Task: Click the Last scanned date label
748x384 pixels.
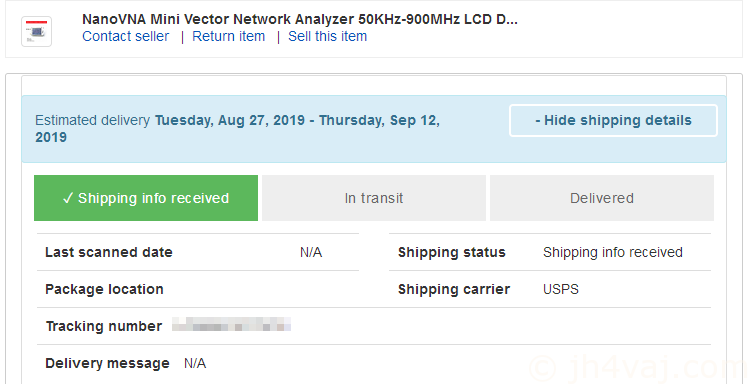Action: coord(109,252)
